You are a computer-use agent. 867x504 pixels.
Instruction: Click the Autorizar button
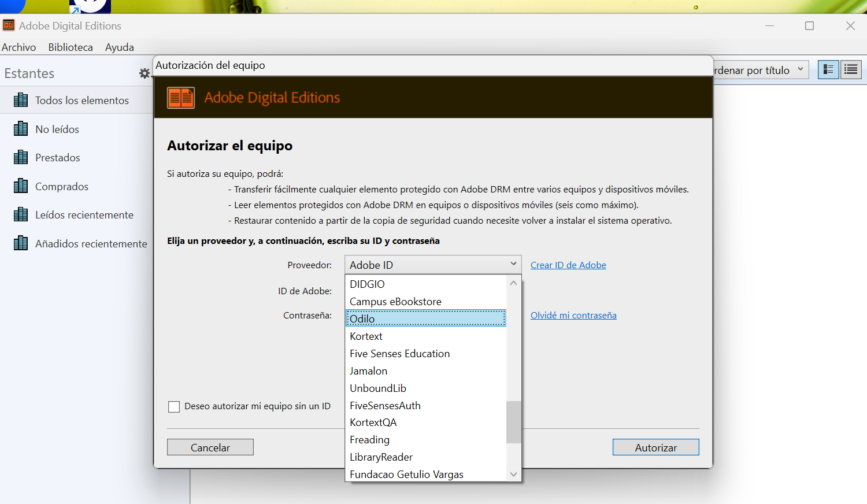click(x=656, y=447)
